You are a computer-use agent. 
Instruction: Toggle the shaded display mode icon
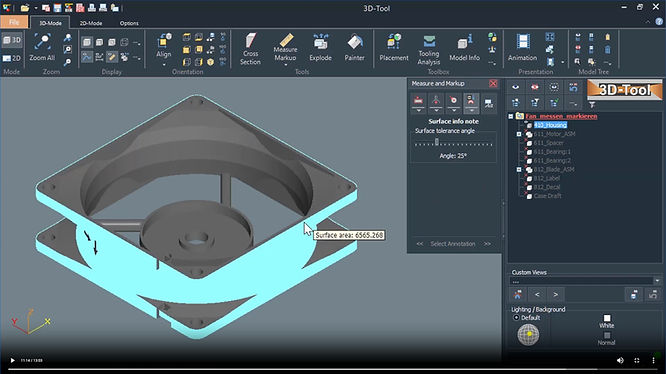pos(87,42)
